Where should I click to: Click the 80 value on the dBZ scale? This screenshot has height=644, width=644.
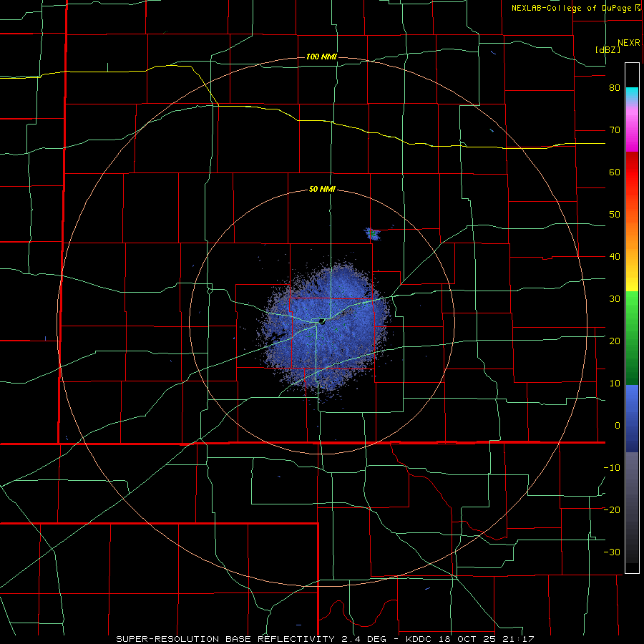615,88
